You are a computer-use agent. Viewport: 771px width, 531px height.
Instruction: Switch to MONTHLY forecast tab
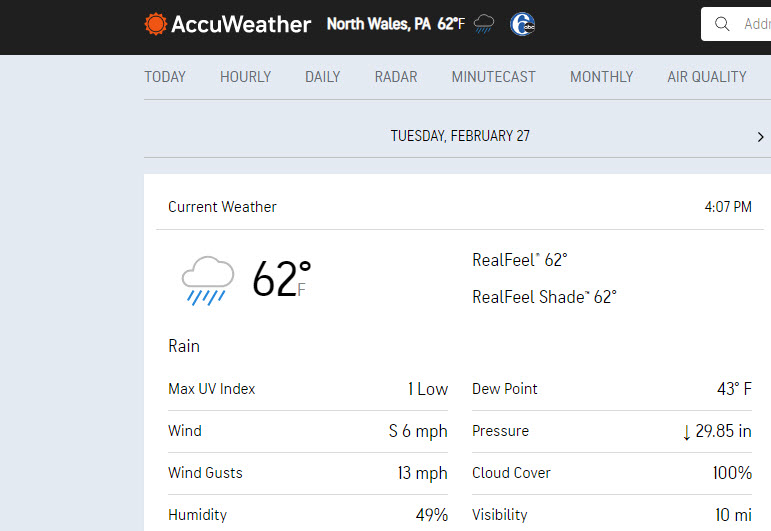tap(601, 77)
